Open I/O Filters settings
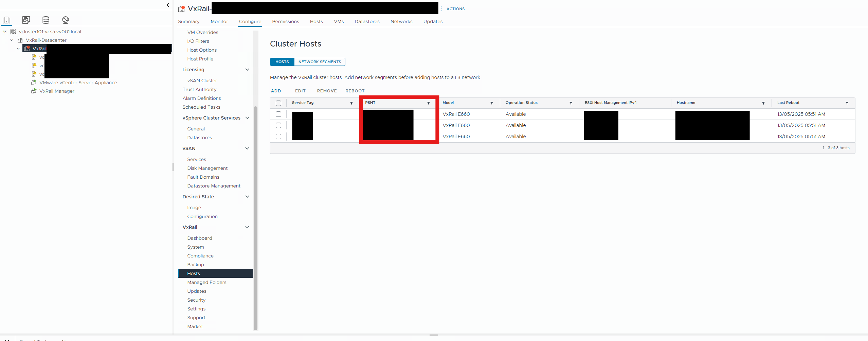The width and height of the screenshot is (868, 341). 198,41
